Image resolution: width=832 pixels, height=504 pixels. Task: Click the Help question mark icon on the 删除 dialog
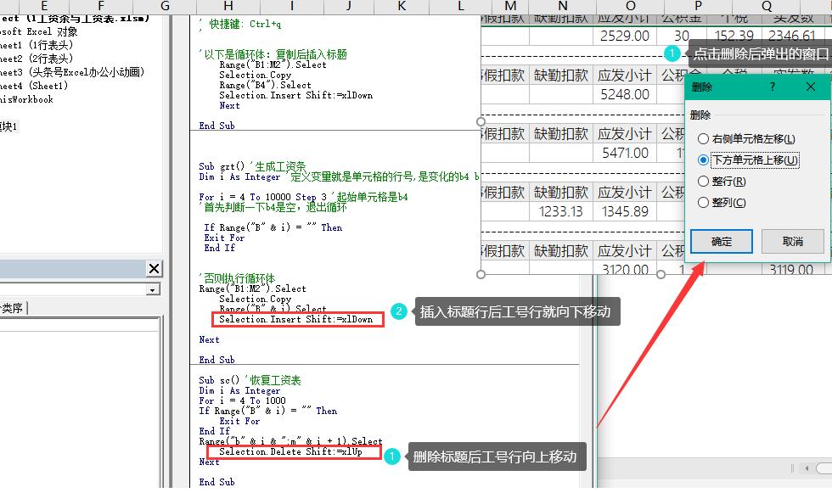771,87
